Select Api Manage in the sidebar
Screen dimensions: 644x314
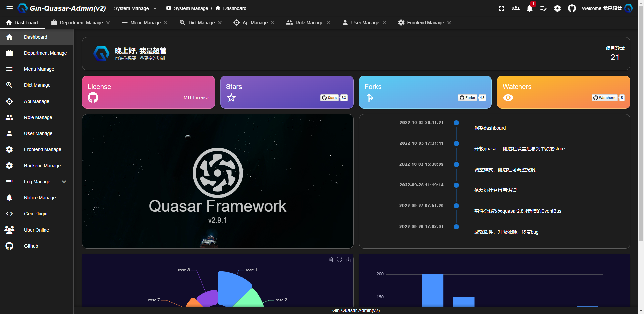coord(37,101)
